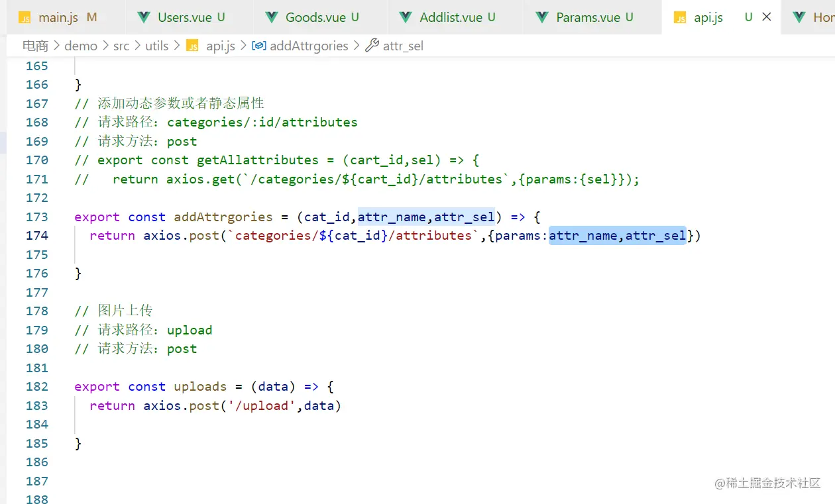Click the highlighted attr_name,attr_sel on line 174

618,235
